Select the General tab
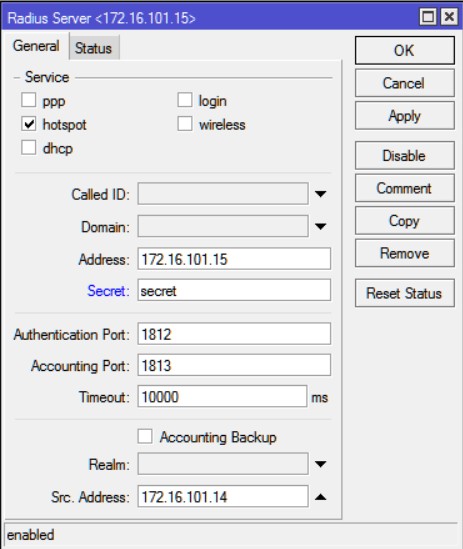 coord(36,46)
